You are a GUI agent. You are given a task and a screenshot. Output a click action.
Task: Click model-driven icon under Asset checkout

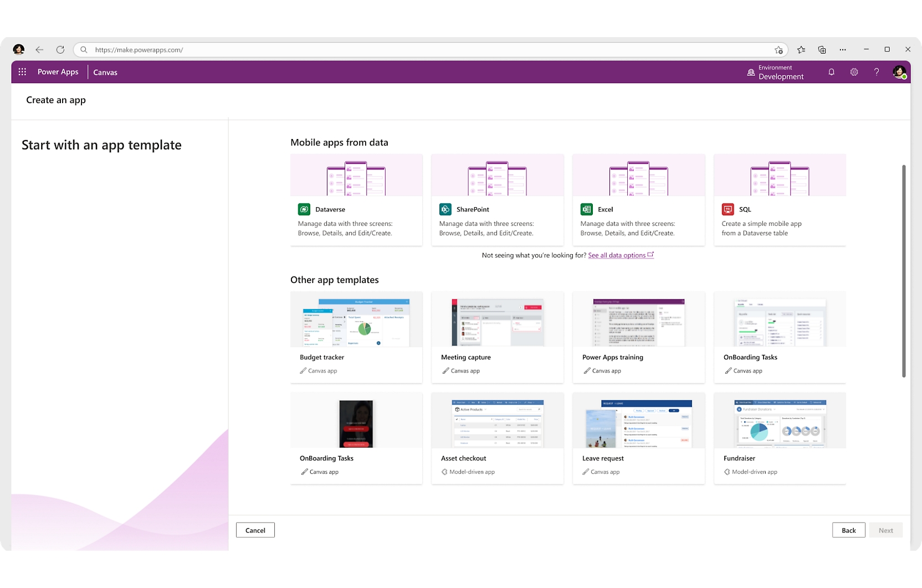point(444,472)
